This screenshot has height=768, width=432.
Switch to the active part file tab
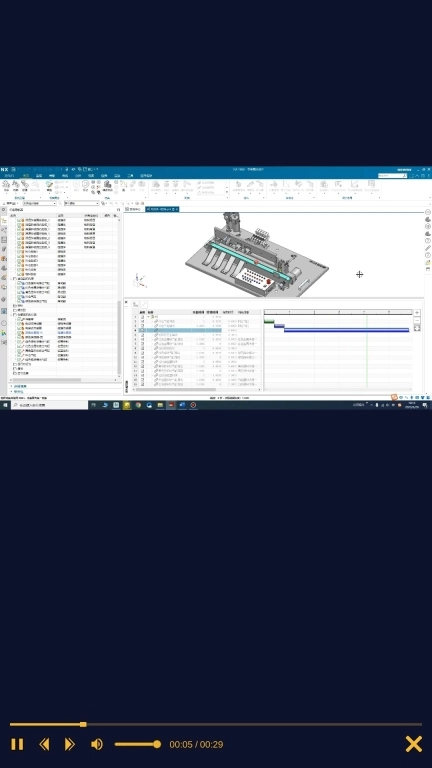tap(162, 209)
